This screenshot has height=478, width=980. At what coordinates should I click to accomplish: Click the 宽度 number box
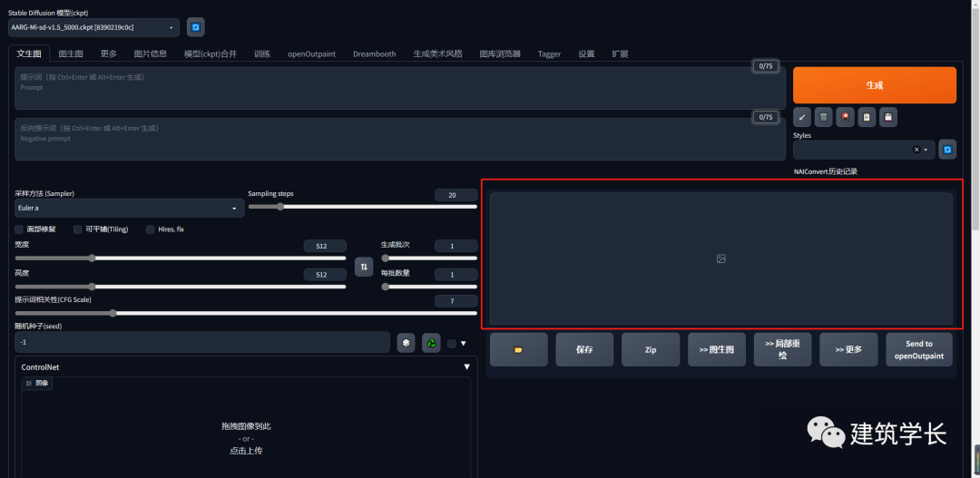click(x=325, y=246)
